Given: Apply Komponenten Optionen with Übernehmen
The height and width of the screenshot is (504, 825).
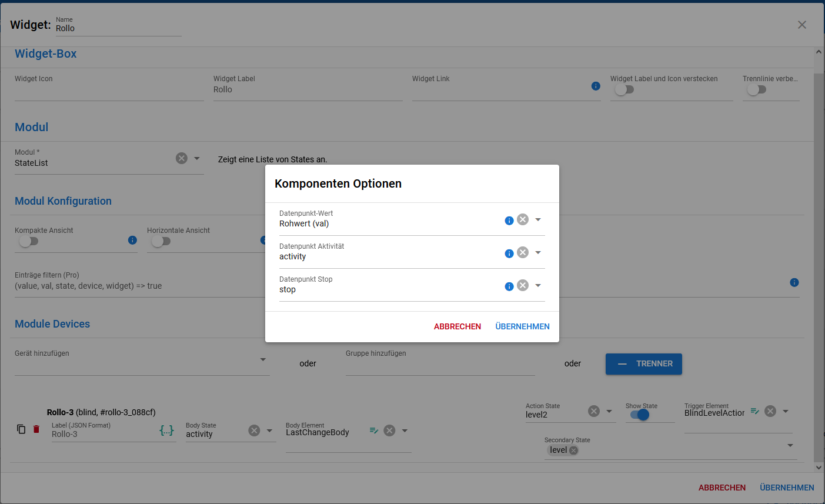Looking at the screenshot, I should click(522, 326).
